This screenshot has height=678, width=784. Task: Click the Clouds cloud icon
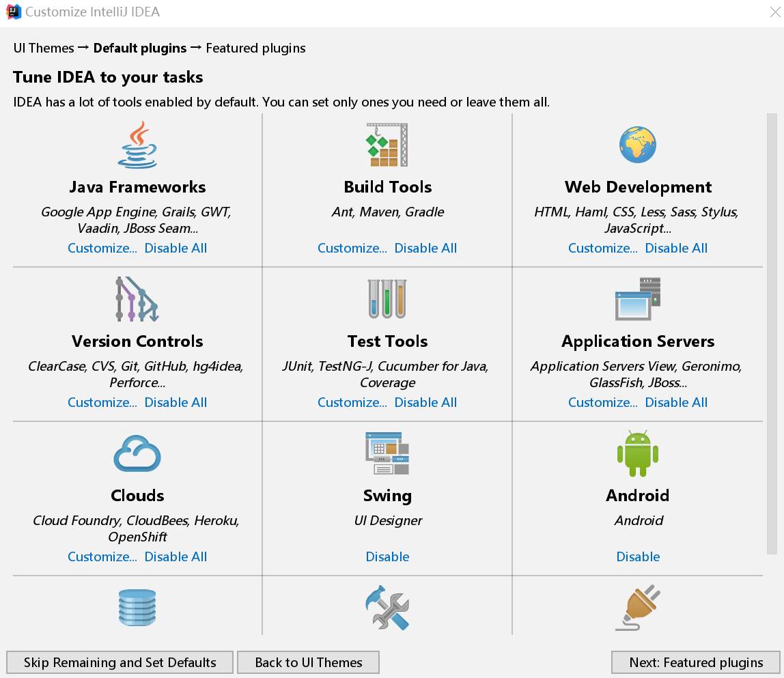click(137, 454)
